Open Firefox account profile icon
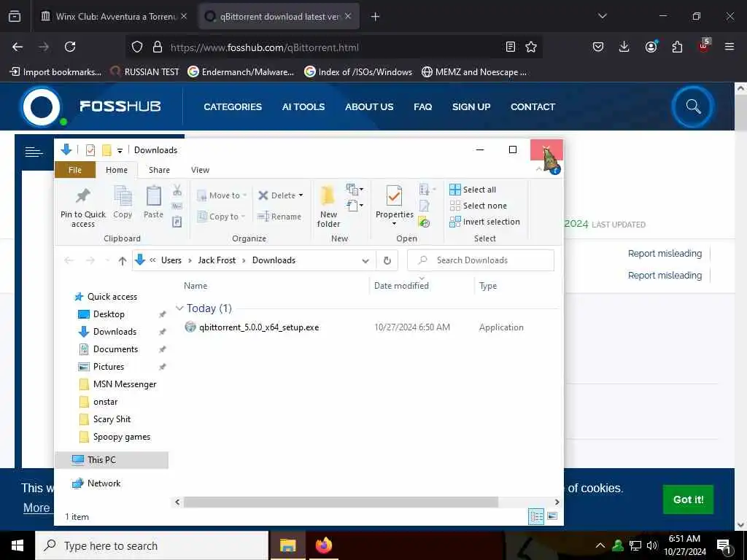 [651, 47]
